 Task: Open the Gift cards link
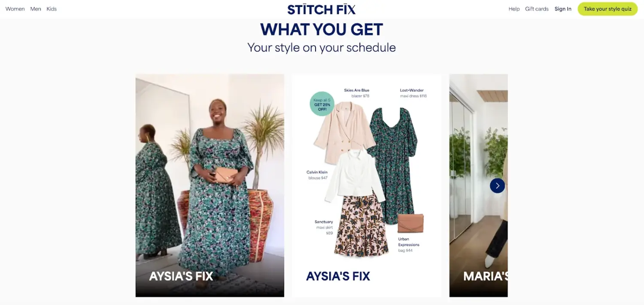coord(537,9)
